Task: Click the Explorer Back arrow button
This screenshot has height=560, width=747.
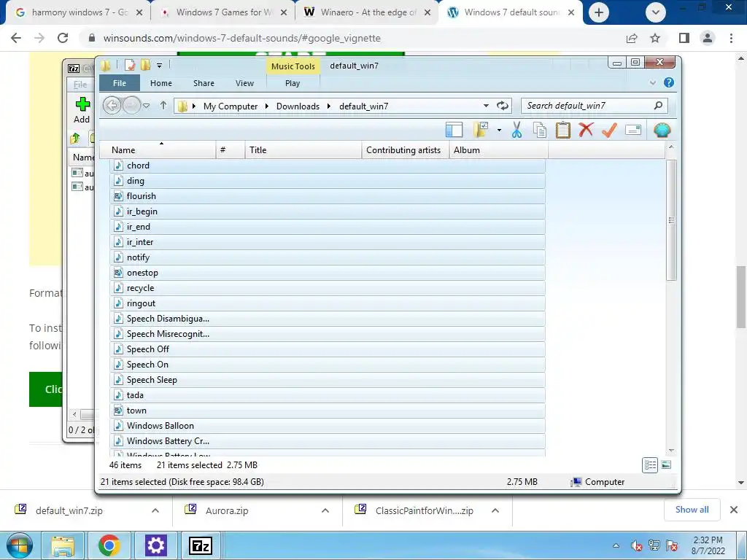Action: (x=112, y=105)
